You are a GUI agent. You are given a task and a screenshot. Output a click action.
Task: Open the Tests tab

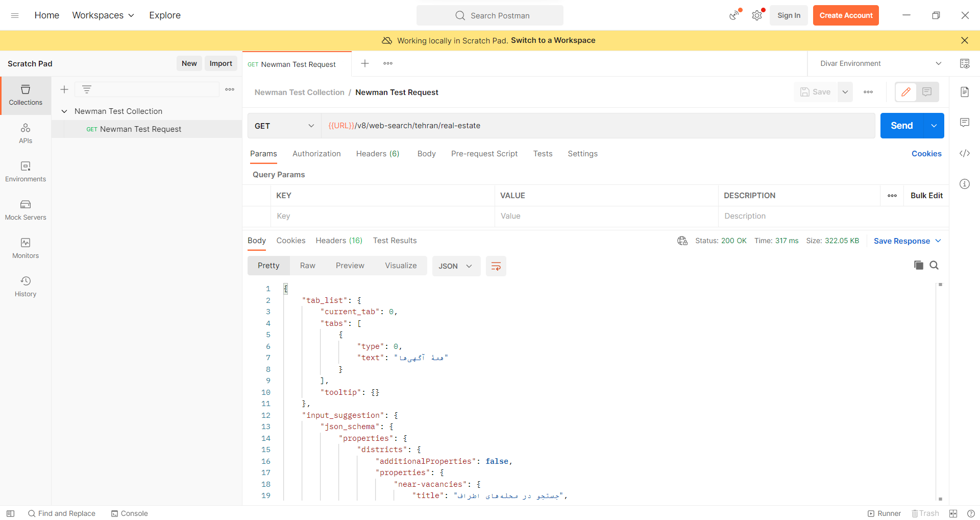click(x=543, y=154)
